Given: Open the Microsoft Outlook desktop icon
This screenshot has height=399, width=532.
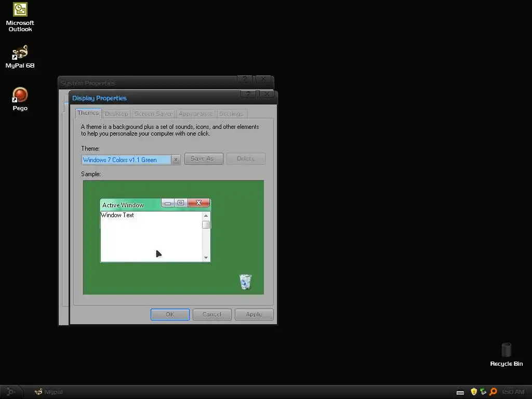Looking at the screenshot, I should 20,17.
